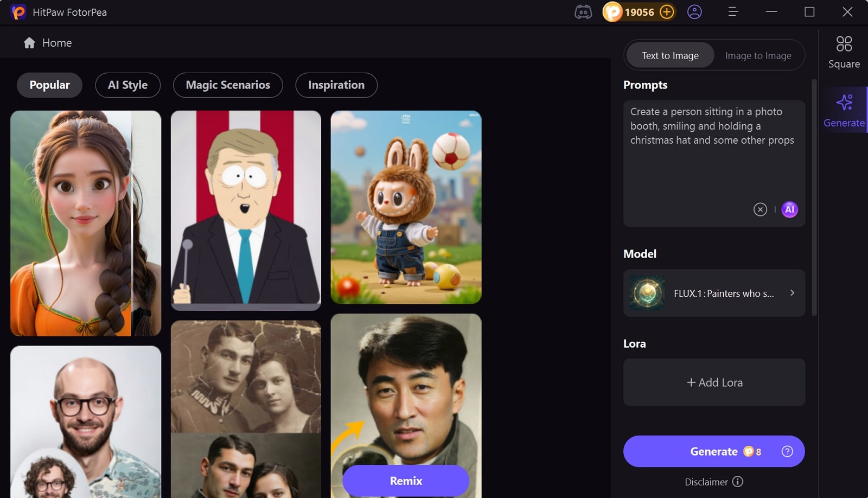868x498 pixels.
Task: Select the Magic Scenarios category
Action: tap(228, 85)
